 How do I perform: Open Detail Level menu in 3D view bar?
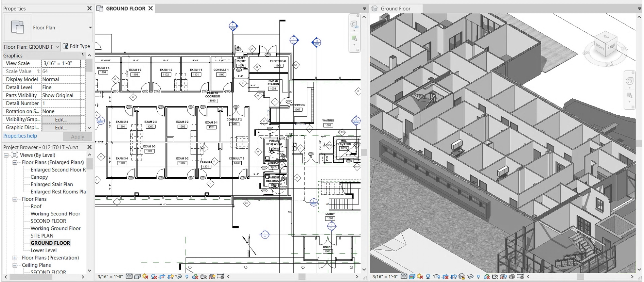tap(404, 276)
